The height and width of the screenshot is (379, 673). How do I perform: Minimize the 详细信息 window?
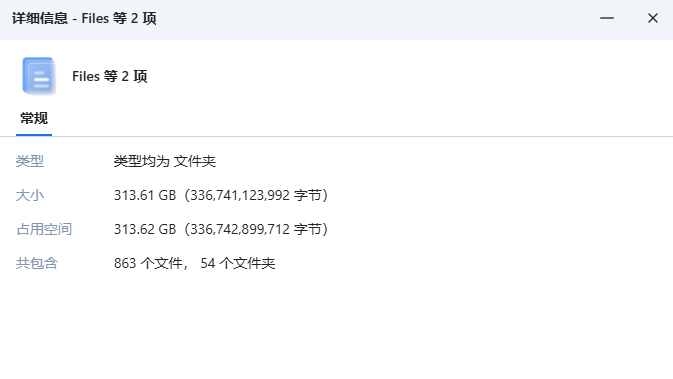(x=606, y=18)
